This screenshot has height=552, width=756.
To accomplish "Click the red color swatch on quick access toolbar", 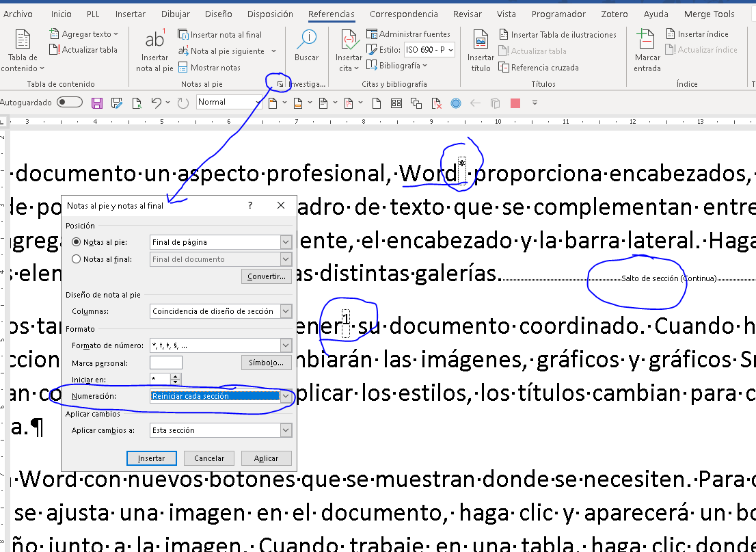I will pos(514,102).
